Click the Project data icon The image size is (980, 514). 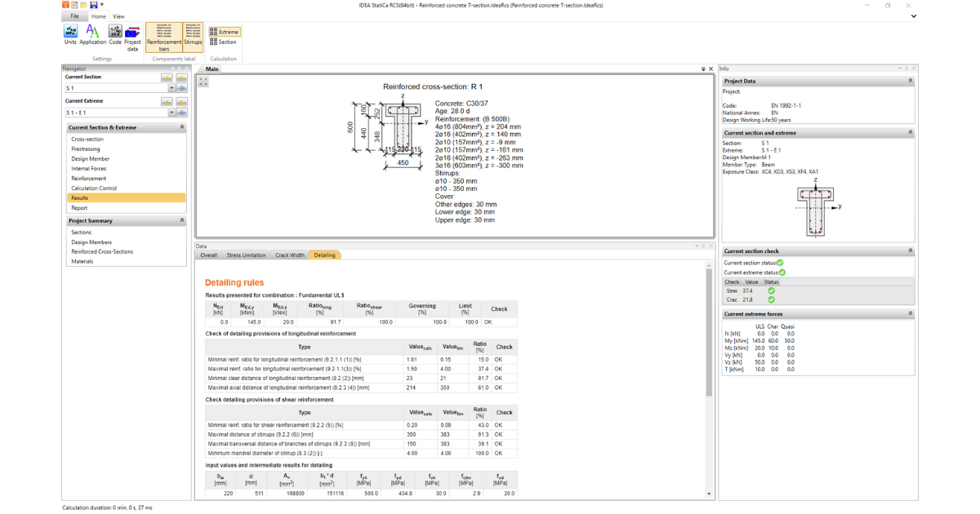[132, 33]
